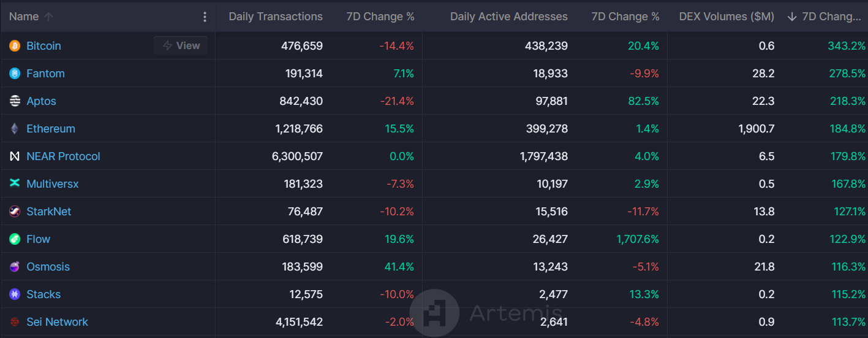Select Ethereum daily transactions 1,218,766
Image resolution: width=868 pixels, height=338 pixels.
click(x=299, y=129)
